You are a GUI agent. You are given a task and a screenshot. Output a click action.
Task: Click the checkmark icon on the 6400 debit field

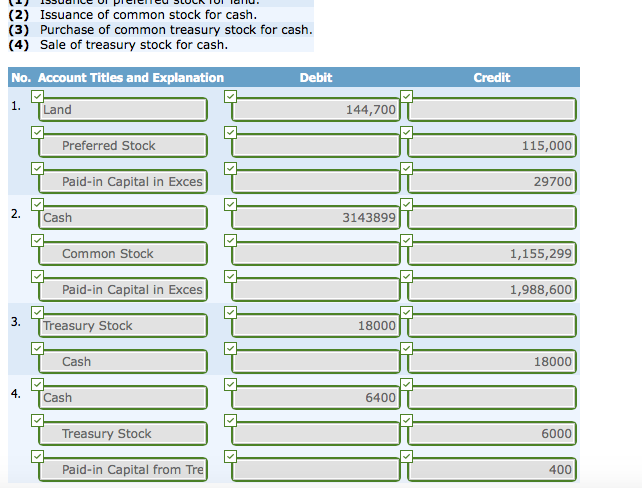pos(231,384)
